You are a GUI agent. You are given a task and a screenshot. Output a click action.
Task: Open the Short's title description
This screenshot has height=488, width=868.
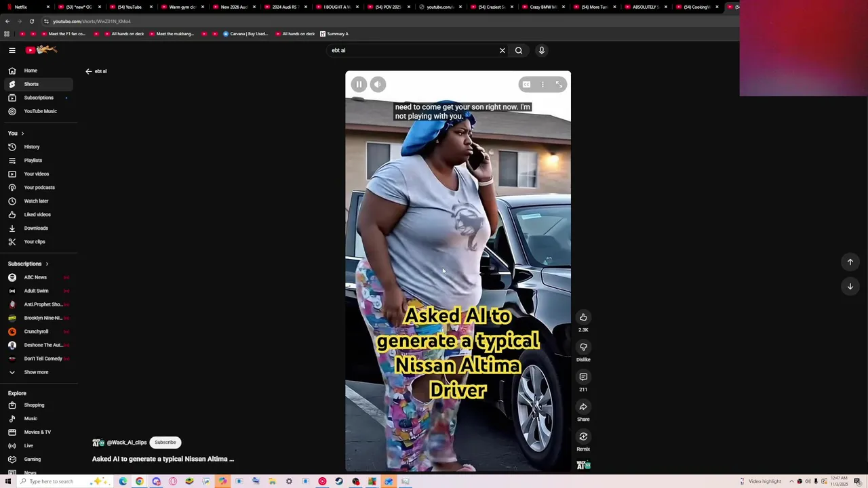click(163, 459)
